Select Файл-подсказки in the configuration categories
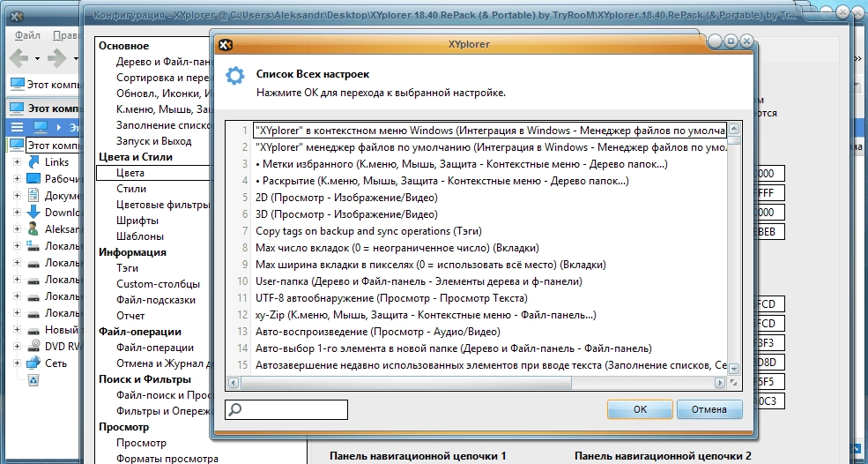868x464 pixels. point(156,300)
